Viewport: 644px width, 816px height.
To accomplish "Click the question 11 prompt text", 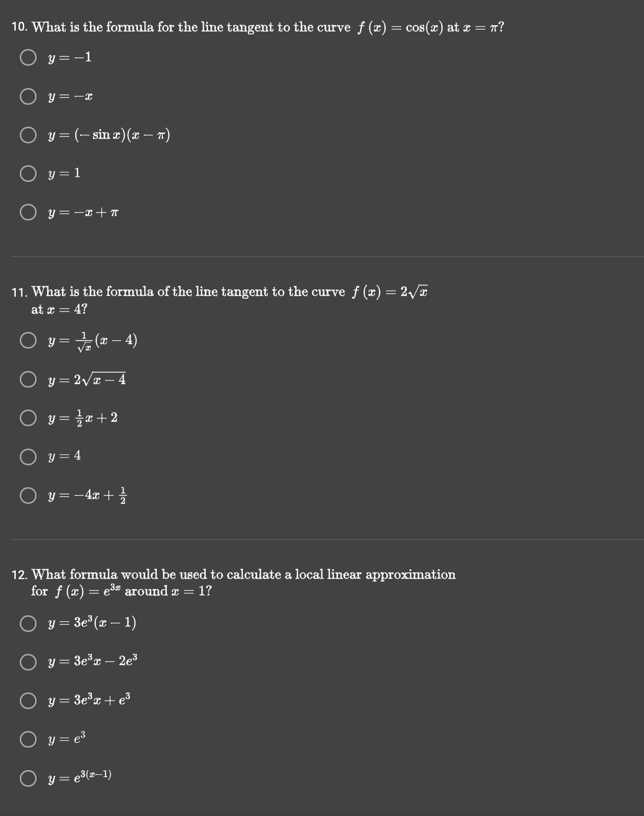I will point(223,292).
